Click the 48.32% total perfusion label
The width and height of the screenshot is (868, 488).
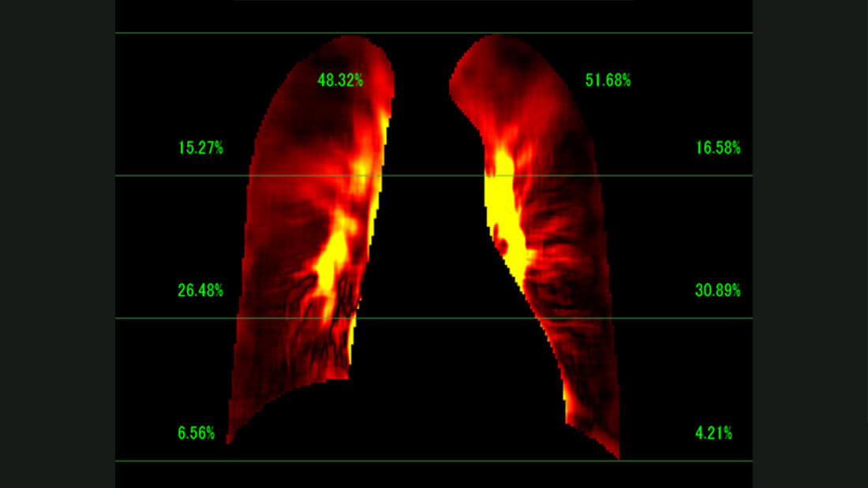point(340,80)
